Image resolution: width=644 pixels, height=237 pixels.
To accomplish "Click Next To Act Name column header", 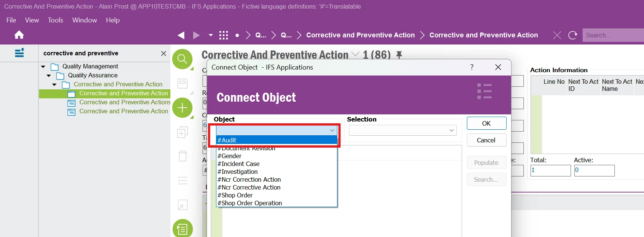I will [617, 85].
